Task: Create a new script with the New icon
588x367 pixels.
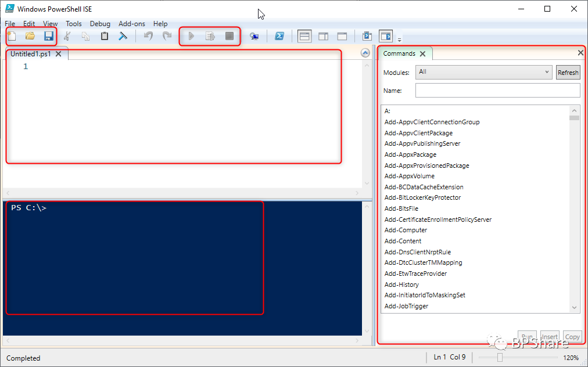Action: tap(12, 37)
